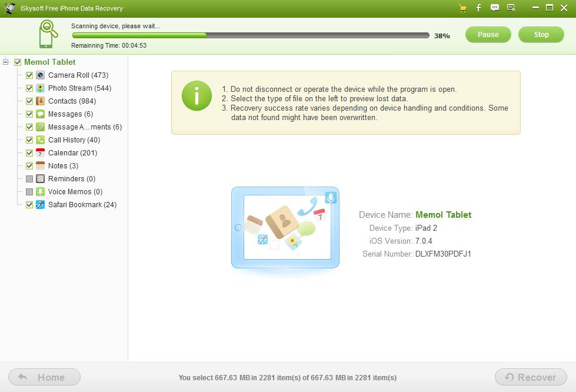
Task: Go back with the Home button
Action: [45, 377]
